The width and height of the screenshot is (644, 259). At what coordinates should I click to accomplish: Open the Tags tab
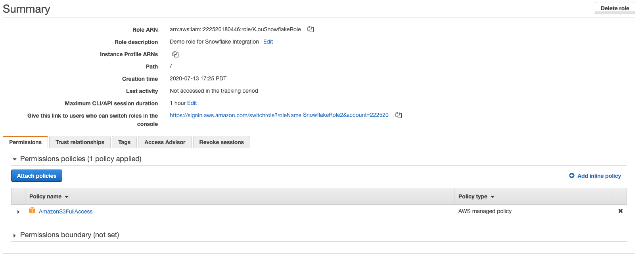[x=124, y=142]
